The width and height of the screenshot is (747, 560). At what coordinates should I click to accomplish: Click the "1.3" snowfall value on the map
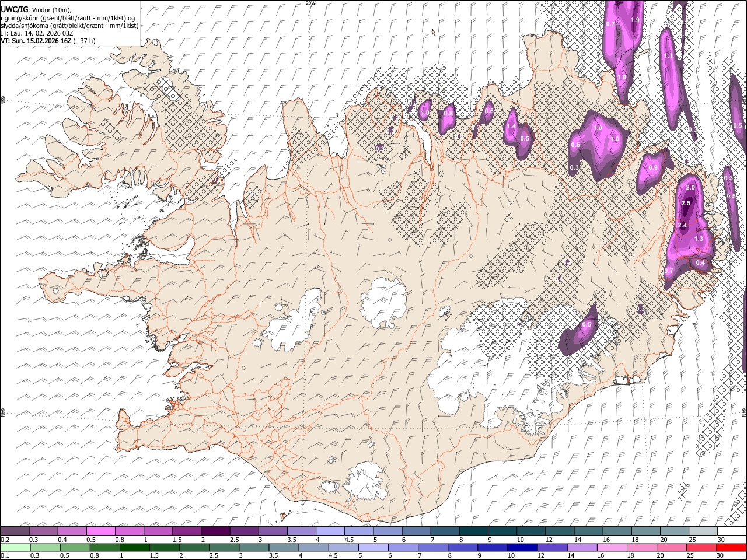[x=699, y=239]
